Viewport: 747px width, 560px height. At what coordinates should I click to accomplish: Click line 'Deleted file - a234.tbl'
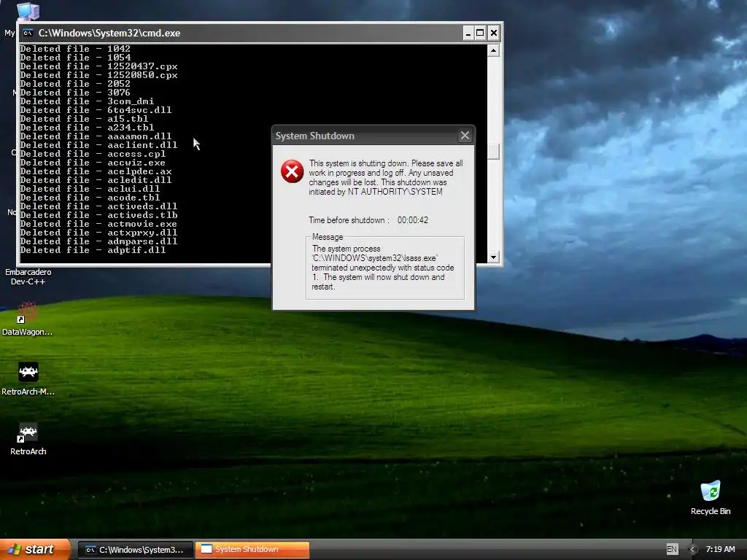click(88, 128)
